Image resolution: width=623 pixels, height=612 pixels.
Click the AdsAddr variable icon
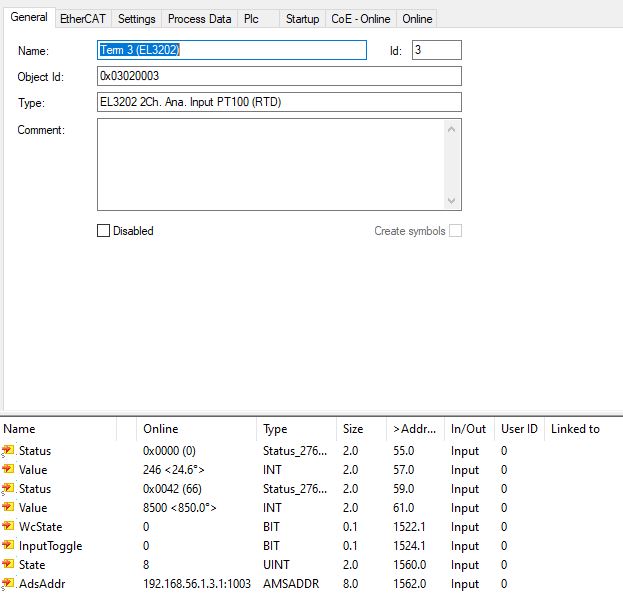click(8, 583)
